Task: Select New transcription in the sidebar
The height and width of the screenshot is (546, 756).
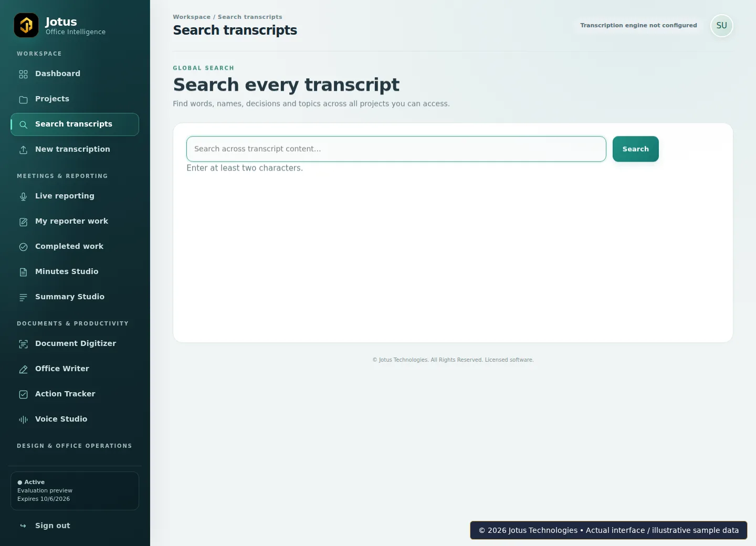Action: (75, 150)
